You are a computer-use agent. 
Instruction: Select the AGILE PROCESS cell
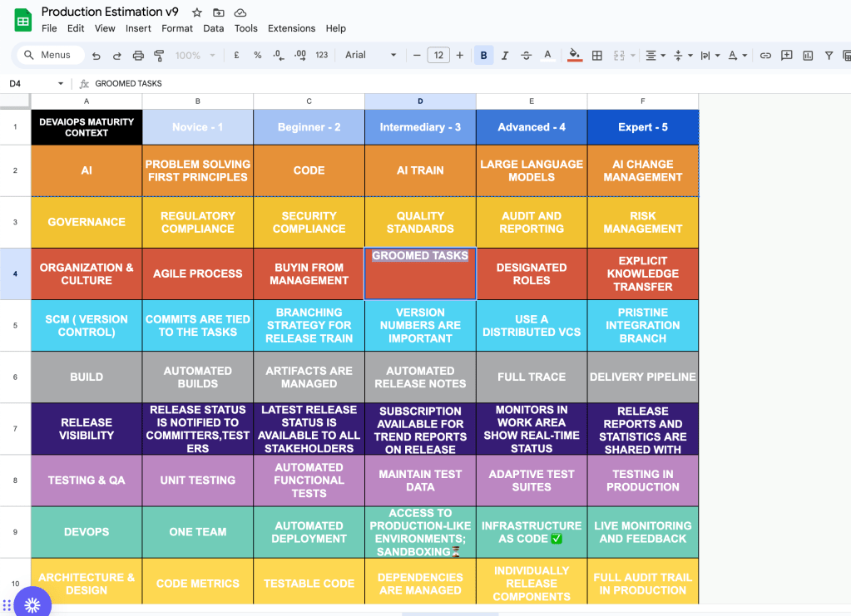[x=197, y=274]
